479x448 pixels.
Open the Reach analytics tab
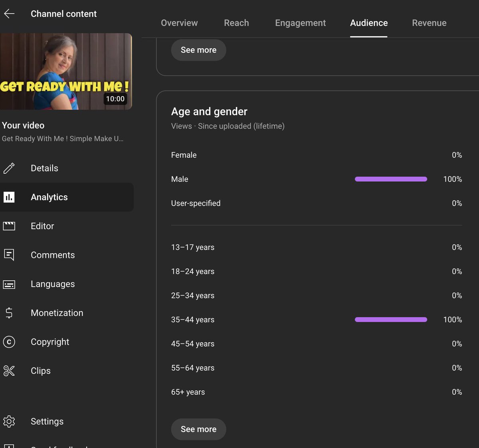pyautogui.click(x=236, y=23)
